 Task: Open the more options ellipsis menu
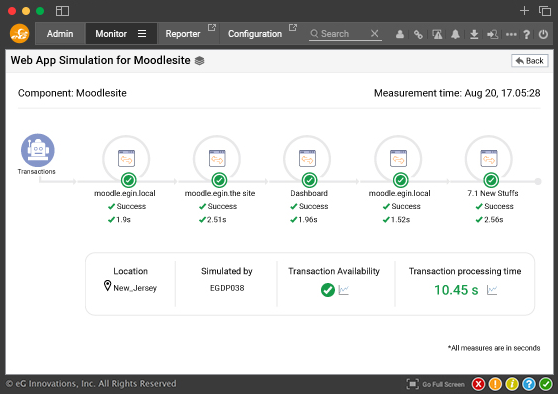pos(511,34)
